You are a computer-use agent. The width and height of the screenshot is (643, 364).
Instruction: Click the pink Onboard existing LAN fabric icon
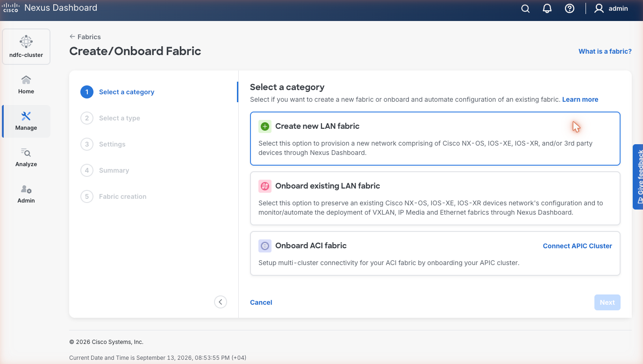tap(265, 186)
